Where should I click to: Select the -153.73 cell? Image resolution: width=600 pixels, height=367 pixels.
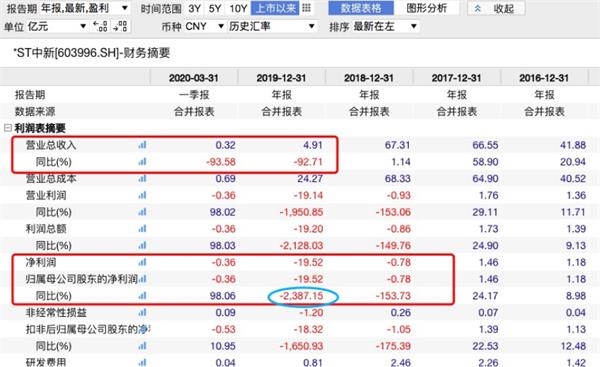pos(393,296)
